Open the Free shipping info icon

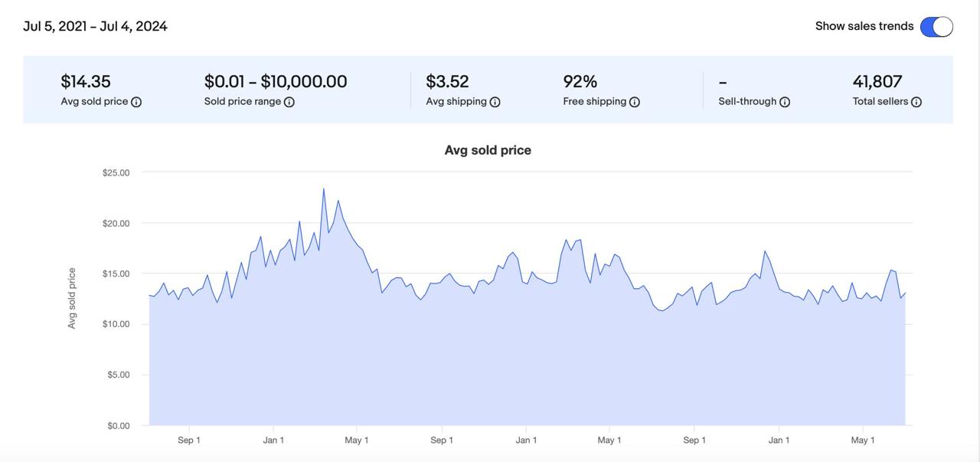pos(635,102)
